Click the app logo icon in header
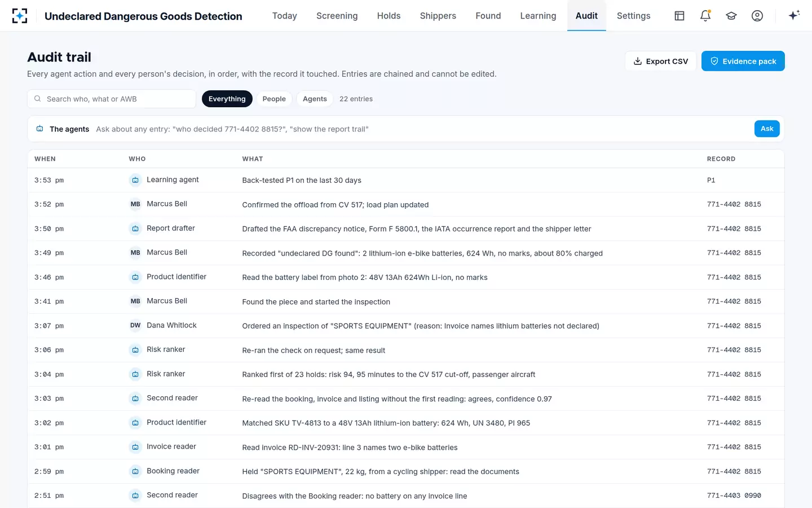 [20, 16]
